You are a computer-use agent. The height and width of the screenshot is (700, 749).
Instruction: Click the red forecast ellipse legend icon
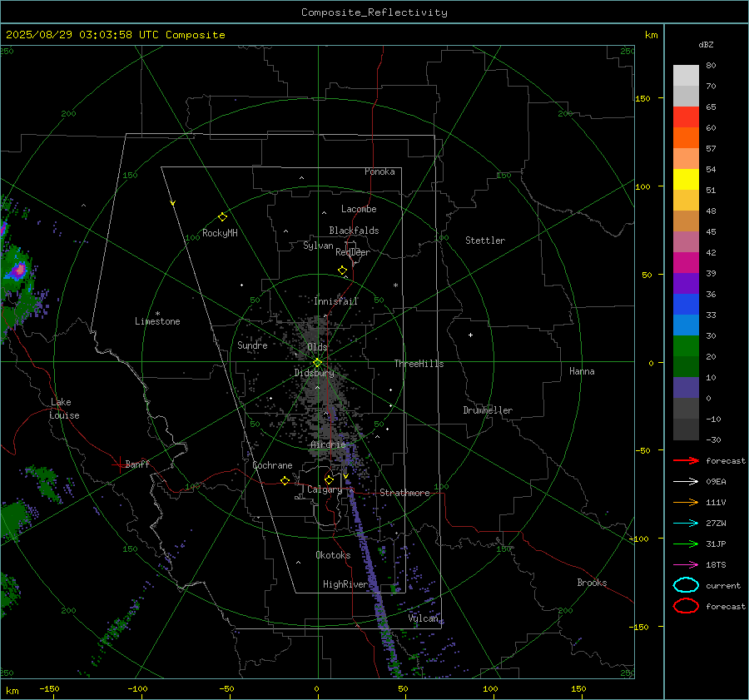point(686,606)
